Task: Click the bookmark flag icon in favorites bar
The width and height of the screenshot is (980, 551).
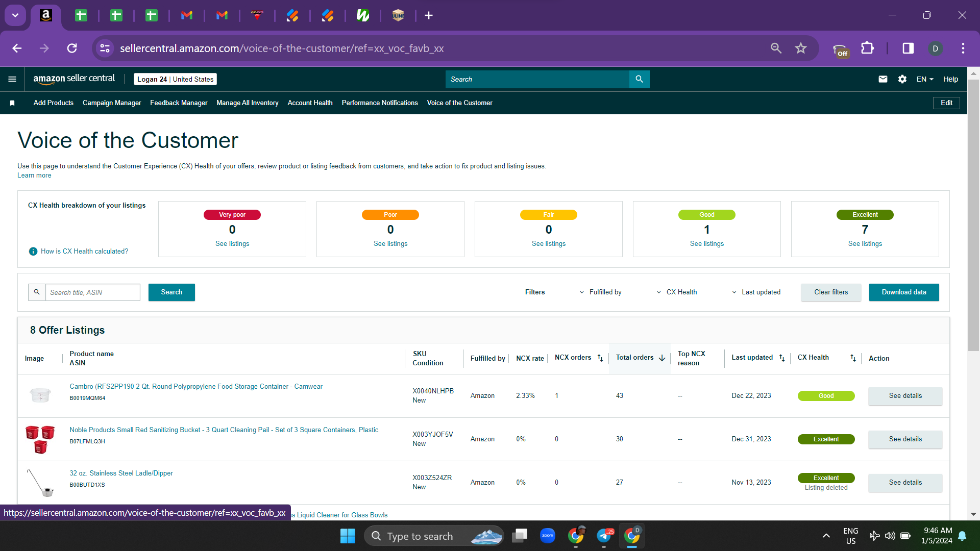Action: click(12, 103)
